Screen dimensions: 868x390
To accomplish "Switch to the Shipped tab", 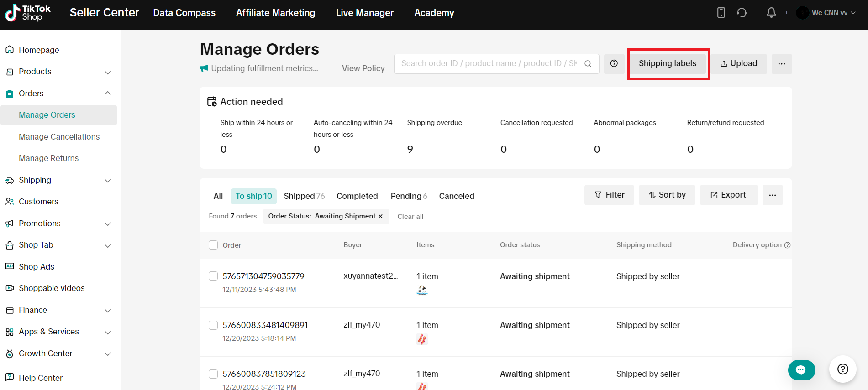I will click(x=304, y=196).
